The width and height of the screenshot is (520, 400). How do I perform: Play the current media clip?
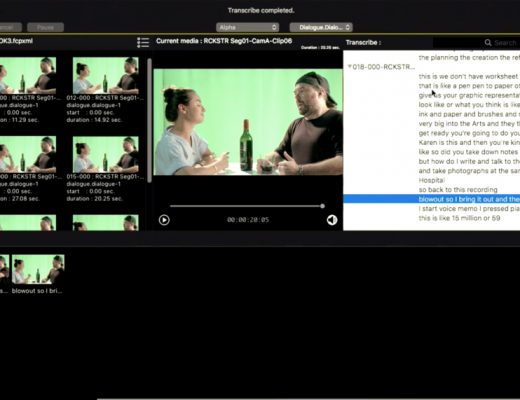pos(164,220)
